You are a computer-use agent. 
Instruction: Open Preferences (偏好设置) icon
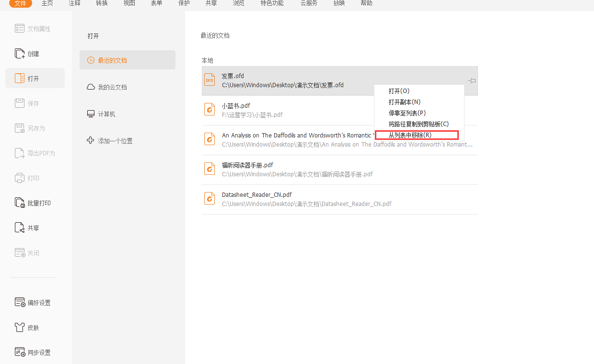[20, 303]
